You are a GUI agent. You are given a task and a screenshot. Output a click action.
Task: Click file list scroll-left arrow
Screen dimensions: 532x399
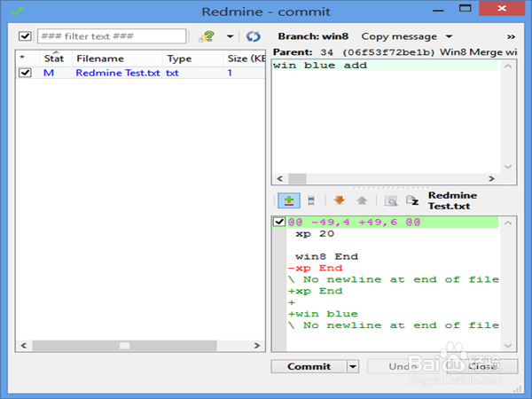click(x=23, y=346)
